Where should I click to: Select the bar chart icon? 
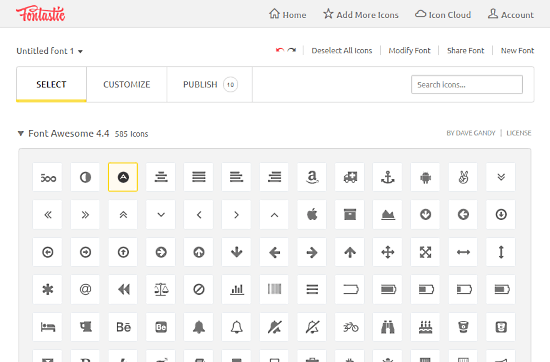click(x=236, y=290)
